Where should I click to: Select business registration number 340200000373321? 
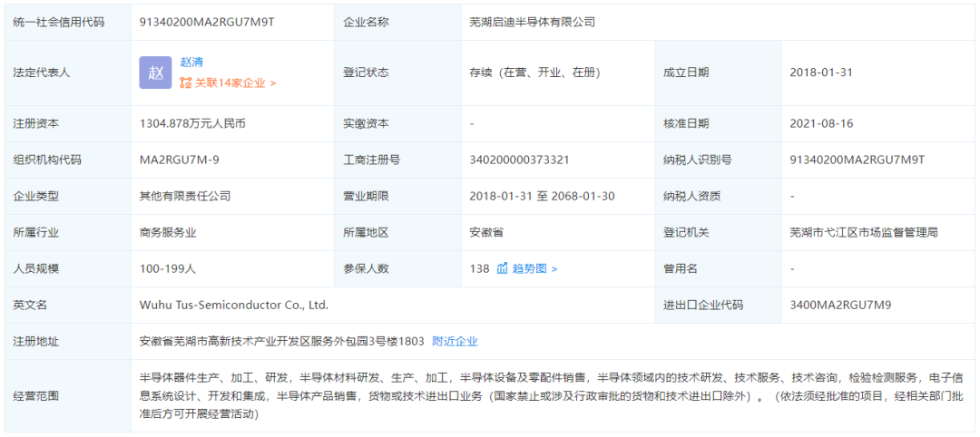[519, 160]
